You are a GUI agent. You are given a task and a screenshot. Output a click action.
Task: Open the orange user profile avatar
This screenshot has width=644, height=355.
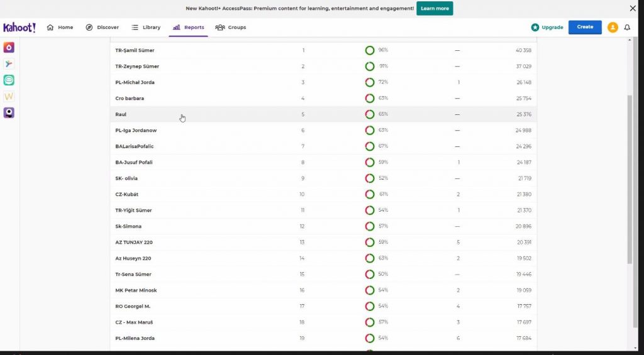613,28
